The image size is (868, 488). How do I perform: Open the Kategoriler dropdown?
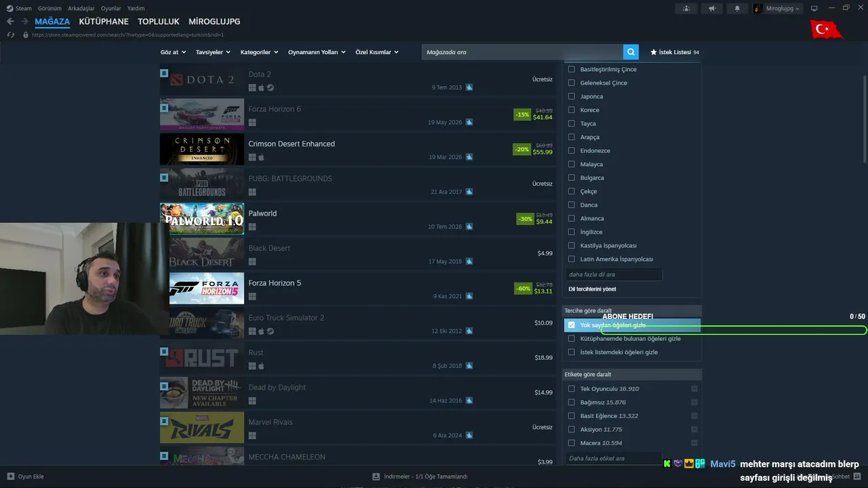point(259,52)
